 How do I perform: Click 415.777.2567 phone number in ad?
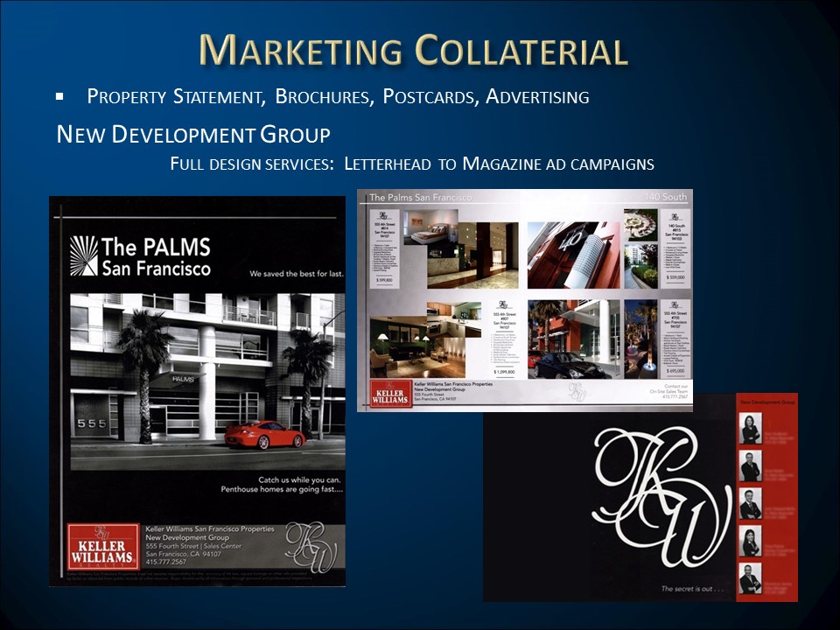click(166, 562)
